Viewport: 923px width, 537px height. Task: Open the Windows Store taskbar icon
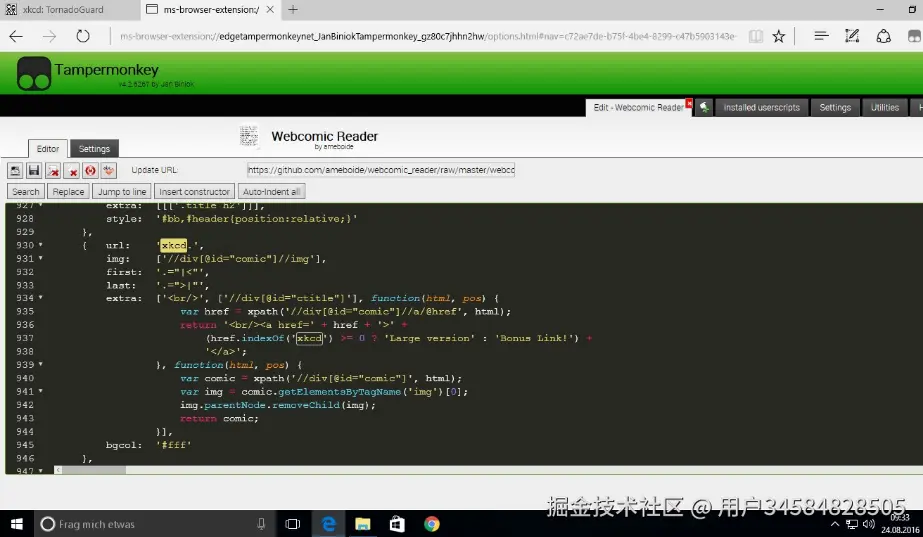pyautogui.click(x=397, y=524)
